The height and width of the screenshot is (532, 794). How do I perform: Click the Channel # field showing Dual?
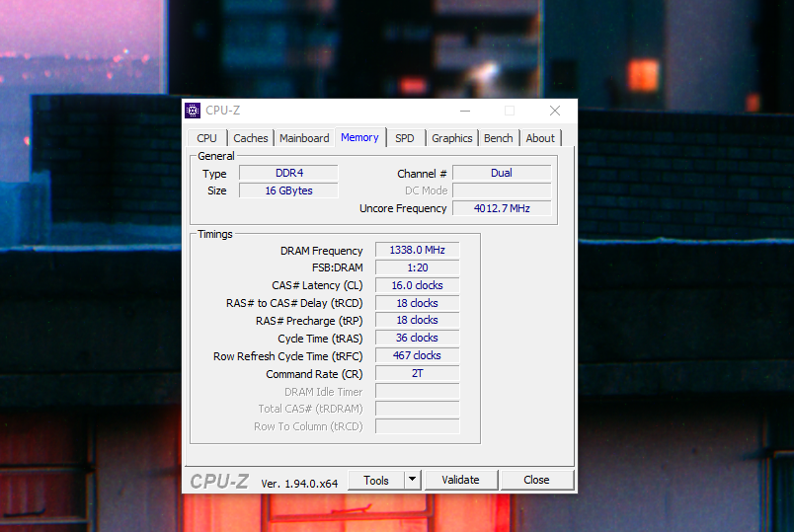point(502,173)
